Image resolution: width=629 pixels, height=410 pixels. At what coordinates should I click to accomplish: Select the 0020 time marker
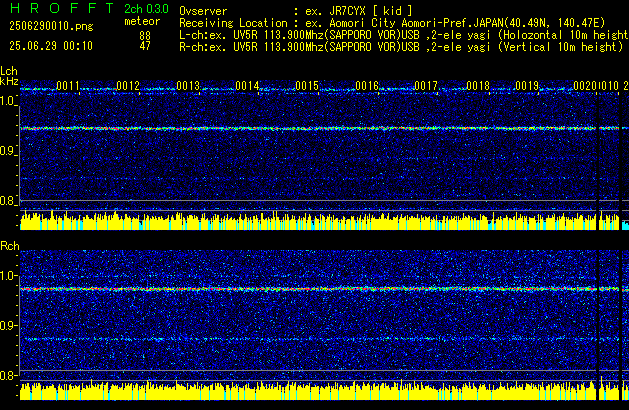tap(585, 86)
